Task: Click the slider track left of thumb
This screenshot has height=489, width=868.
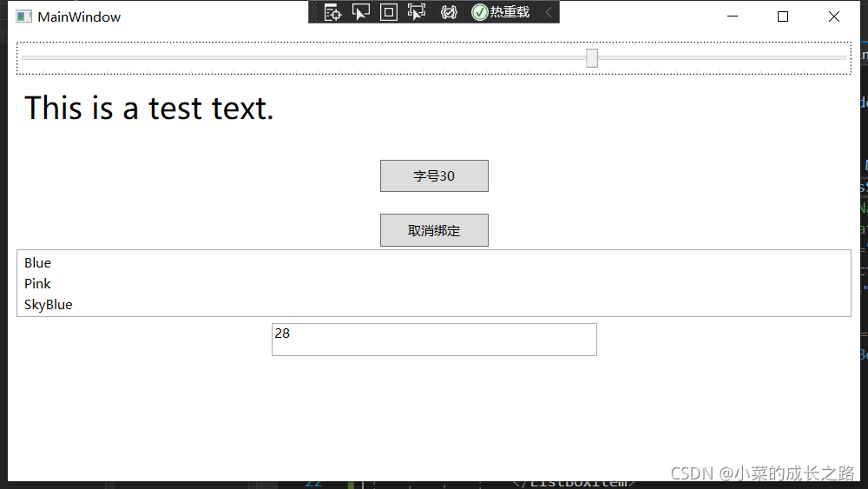Action: pyautogui.click(x=303, y=57)
